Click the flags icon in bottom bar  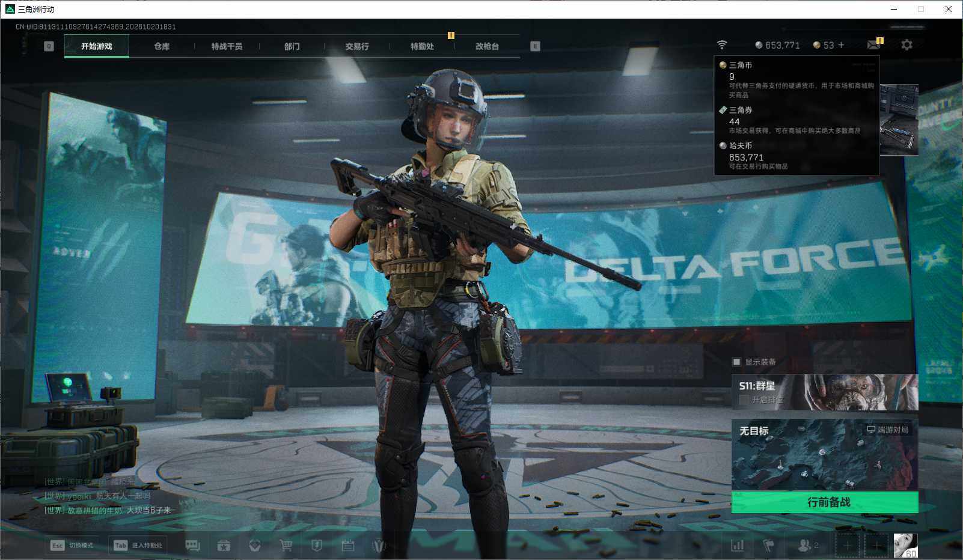click(x=768, y=545)
